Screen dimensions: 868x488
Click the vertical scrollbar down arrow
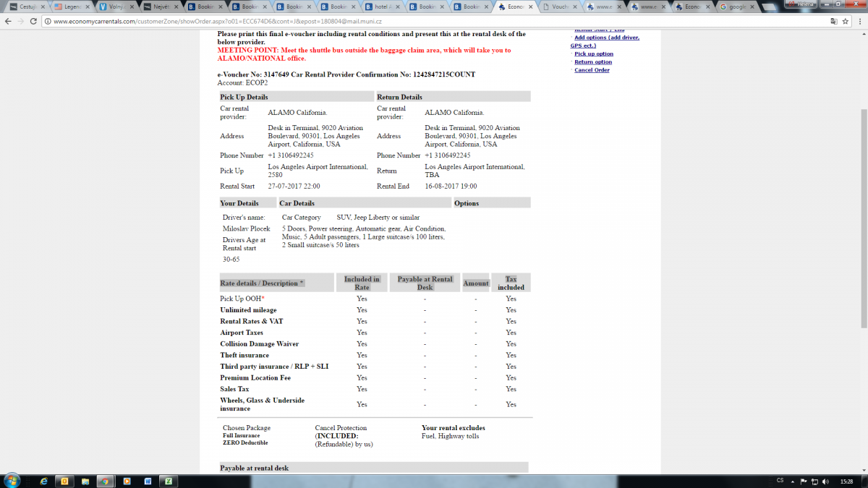pos(863,469)
